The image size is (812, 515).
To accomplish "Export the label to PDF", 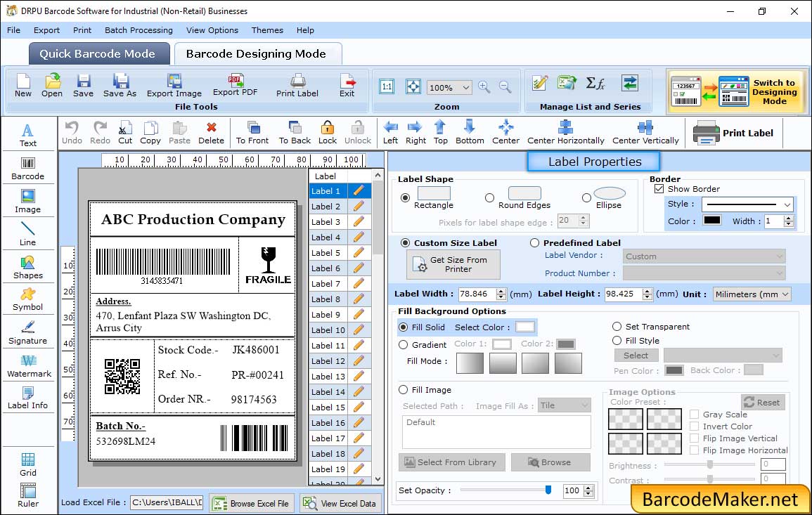I will pos(235,86).
